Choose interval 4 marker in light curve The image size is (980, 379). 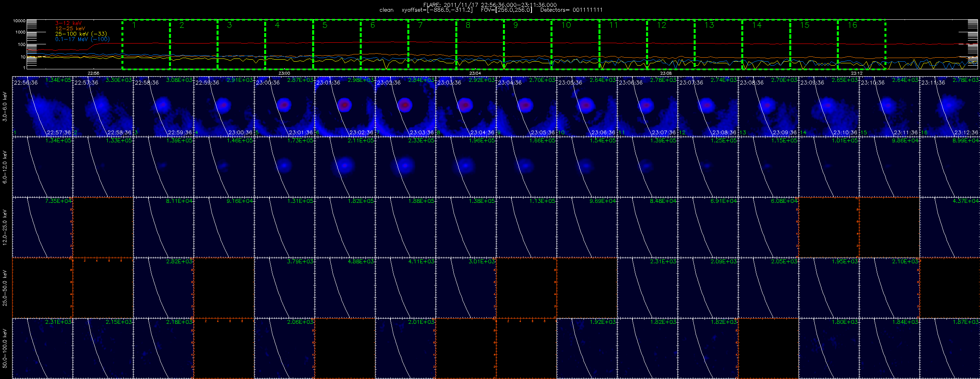tap(277, 25)
